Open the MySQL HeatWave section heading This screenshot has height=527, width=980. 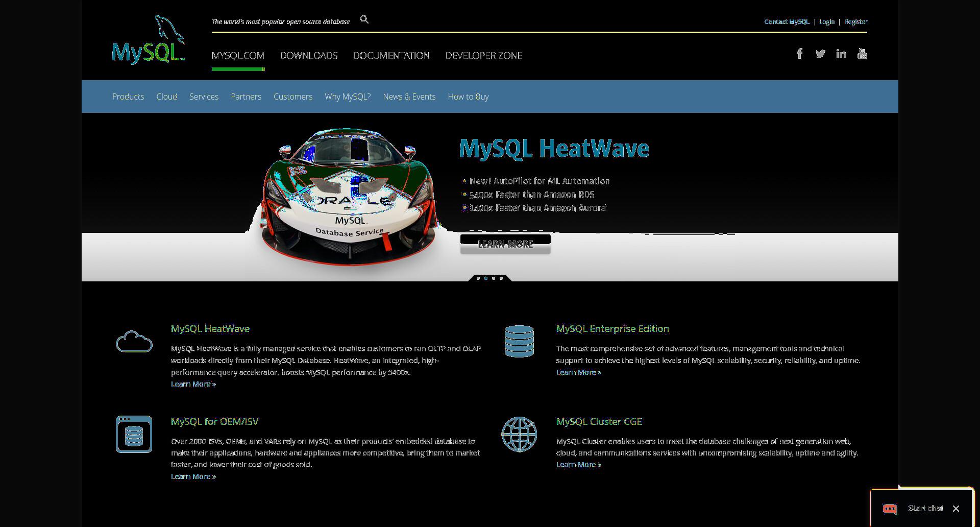tap(210, 329)
